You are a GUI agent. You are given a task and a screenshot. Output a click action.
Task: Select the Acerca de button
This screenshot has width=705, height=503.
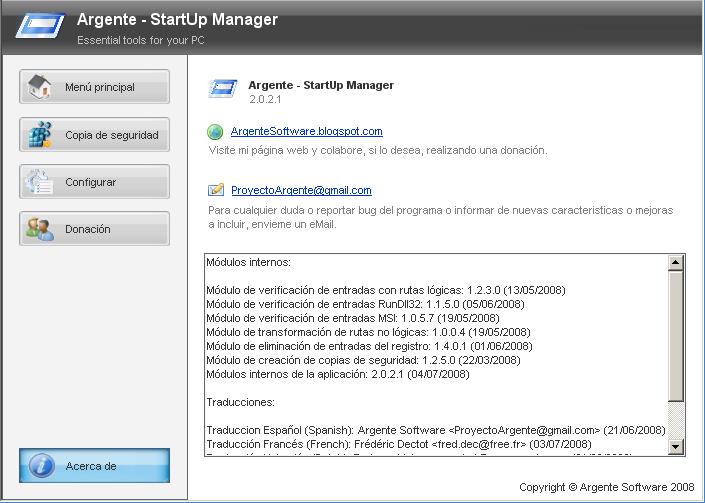point(94,466)
